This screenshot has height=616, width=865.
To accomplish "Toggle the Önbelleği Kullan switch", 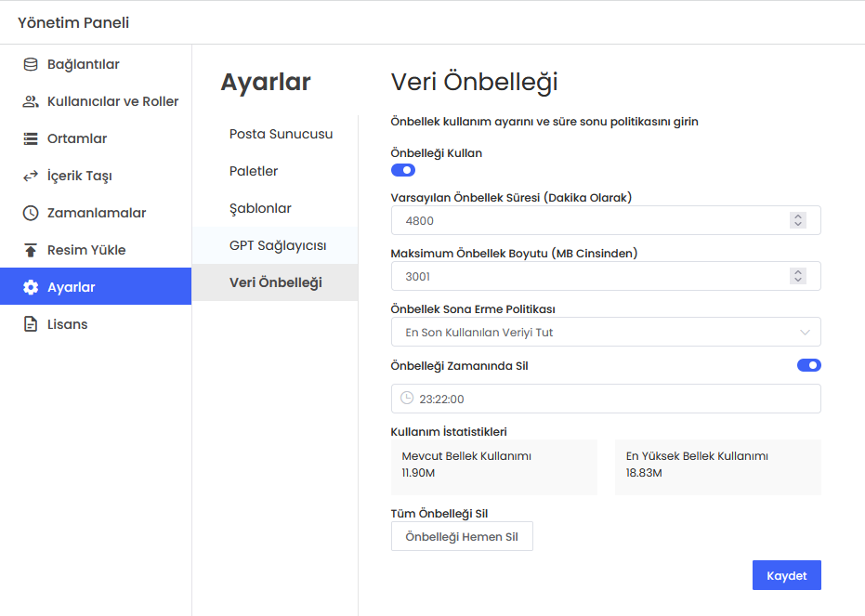I will pos(403,170).
